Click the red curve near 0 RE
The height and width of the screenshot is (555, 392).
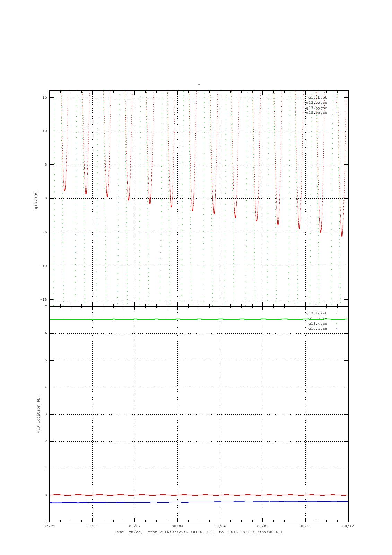199,495
